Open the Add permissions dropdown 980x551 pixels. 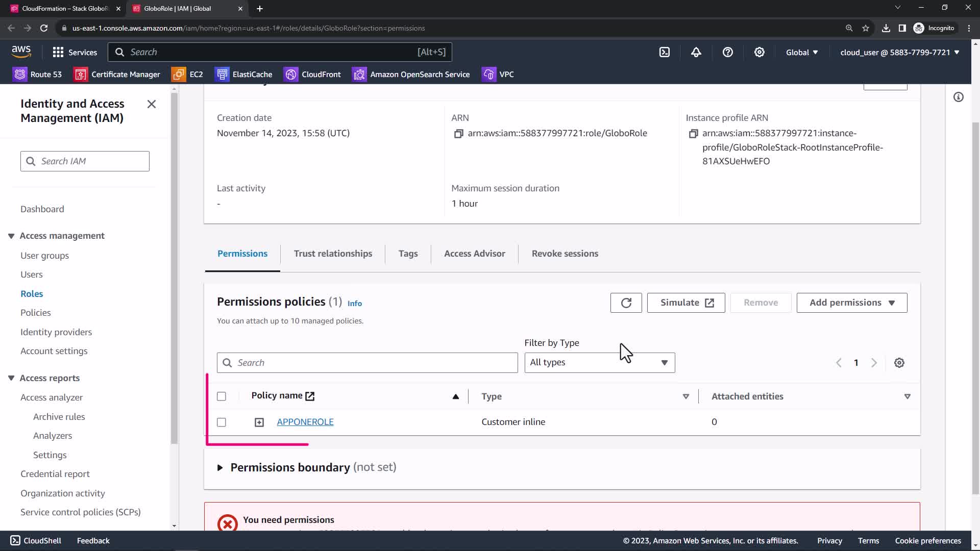[851, 303]
